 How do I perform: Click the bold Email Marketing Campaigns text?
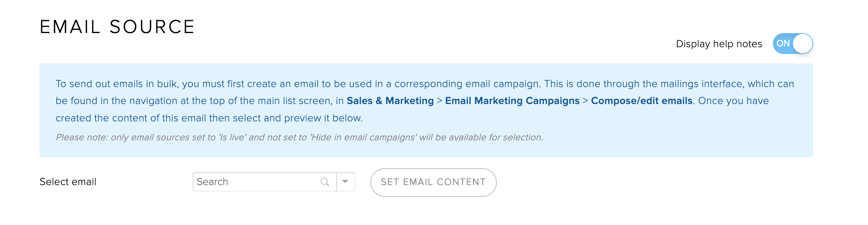pos(512,101)
